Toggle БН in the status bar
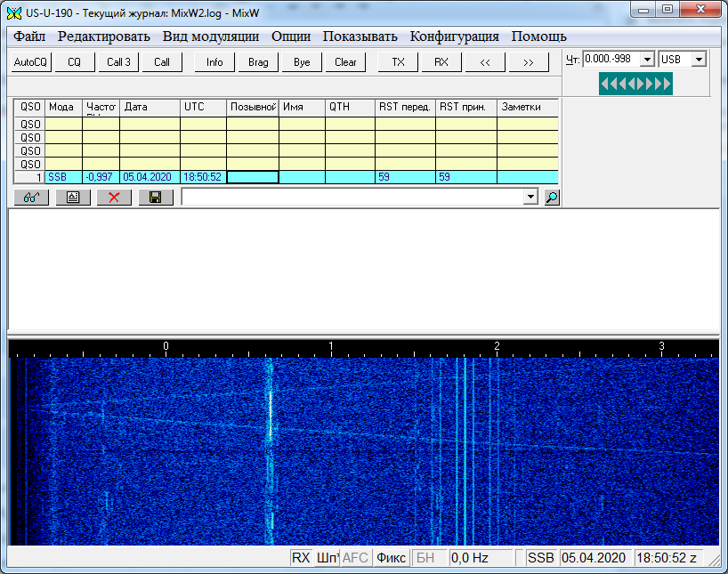The width and height of the screenshot is (728, 574). 429,557
